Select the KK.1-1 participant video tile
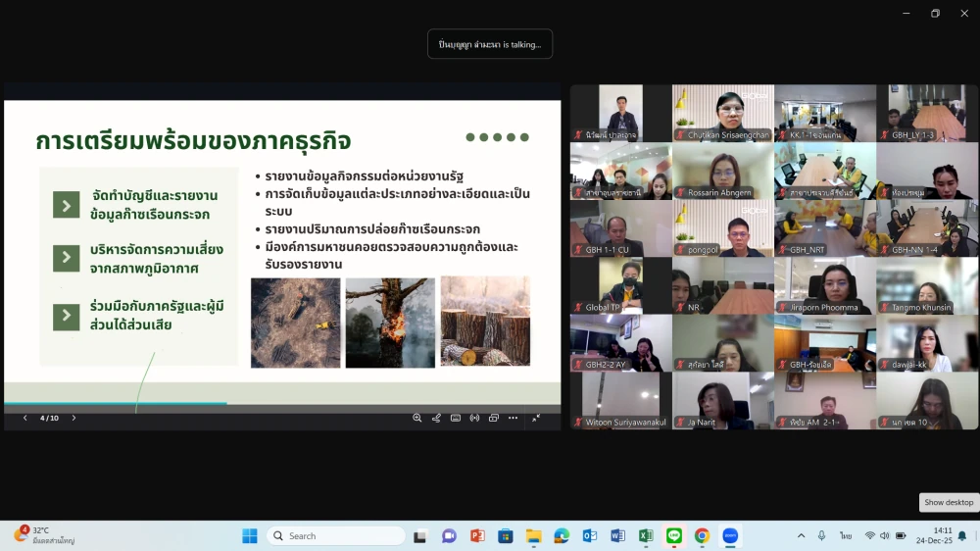The height and width of the screenshot is (551, 980). coord(825,113)
